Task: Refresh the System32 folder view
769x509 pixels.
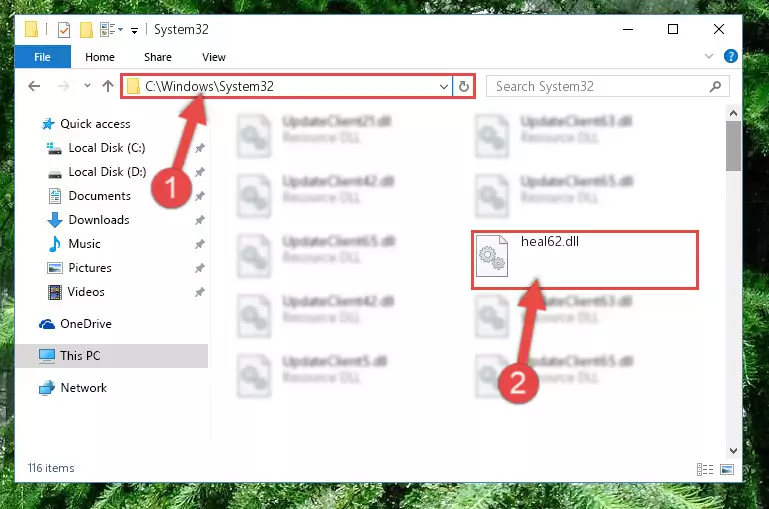Action: (463, 87)
